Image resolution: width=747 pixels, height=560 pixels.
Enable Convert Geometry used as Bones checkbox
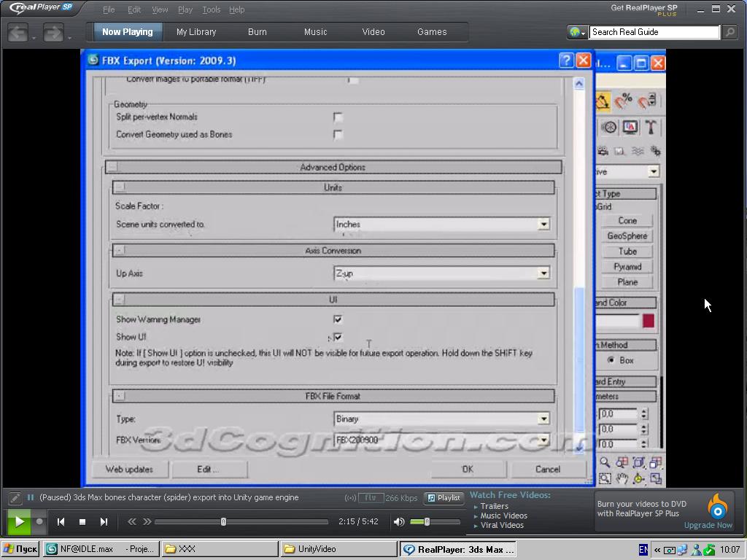[338, 135]
